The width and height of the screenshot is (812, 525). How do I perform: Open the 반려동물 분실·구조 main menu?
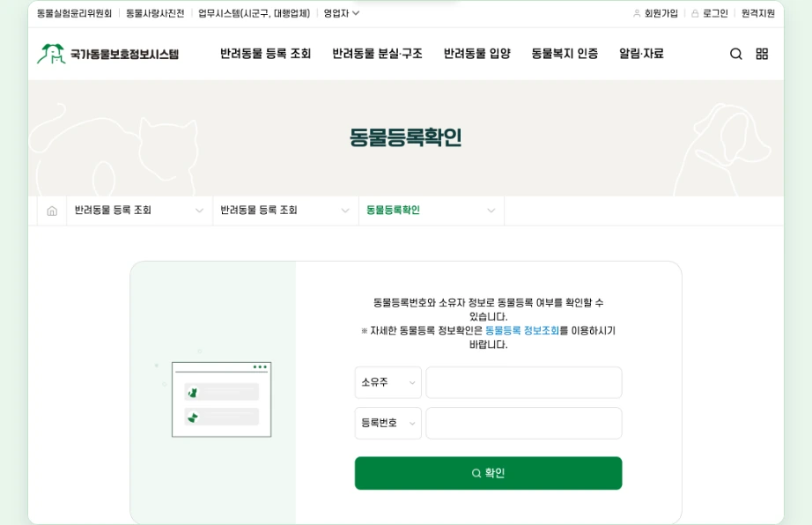(377, 54)
